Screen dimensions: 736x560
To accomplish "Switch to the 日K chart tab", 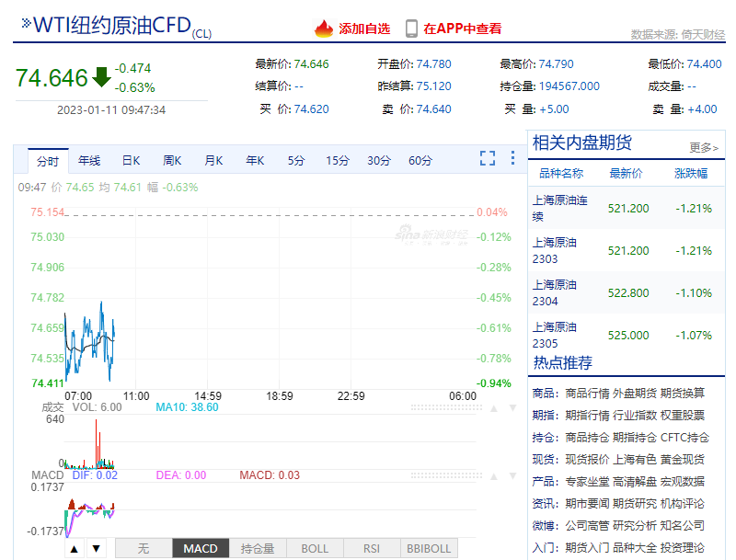I will click(x=131, y=161).
